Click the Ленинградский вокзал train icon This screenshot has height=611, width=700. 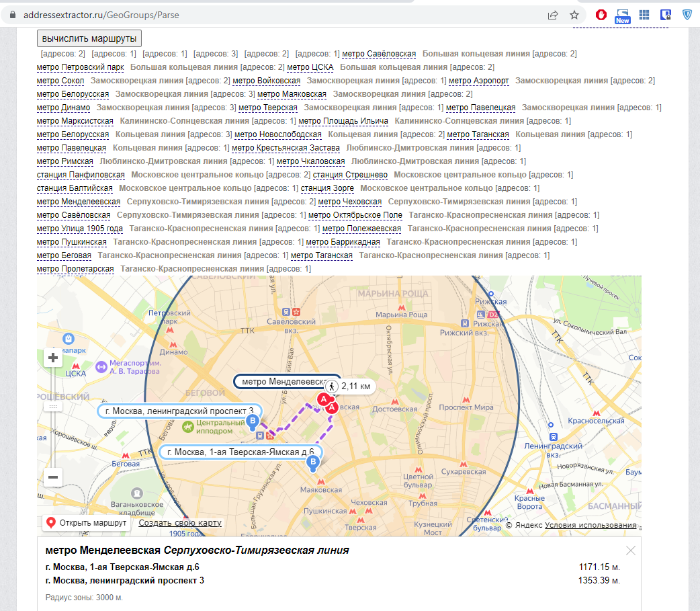[554, 437]
